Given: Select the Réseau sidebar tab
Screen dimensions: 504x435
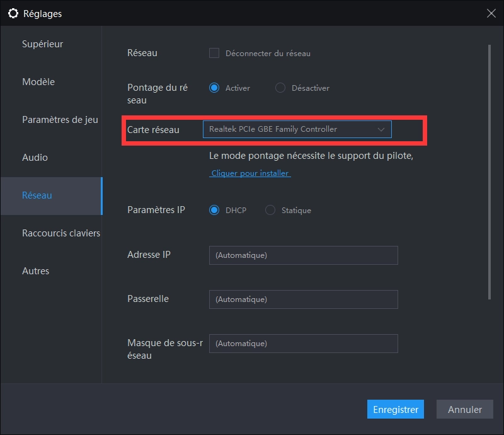Looking at the screenshot, I should coord(37,195).
